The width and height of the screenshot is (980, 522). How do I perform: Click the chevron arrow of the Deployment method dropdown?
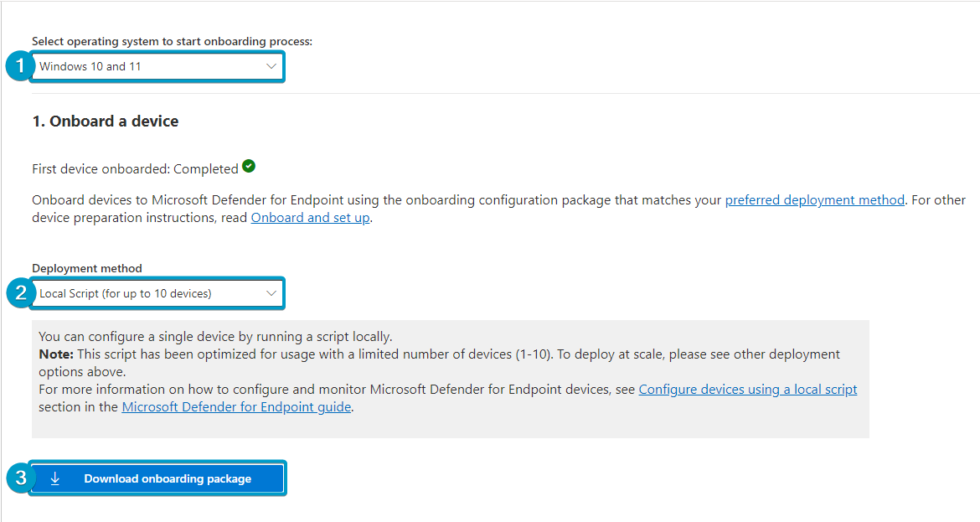(x=271, y=293)
